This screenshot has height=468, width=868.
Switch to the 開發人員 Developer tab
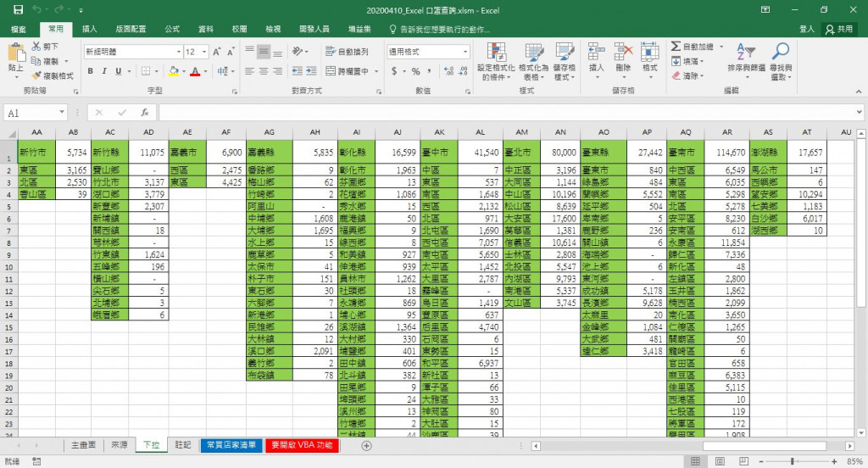pos(314,30)
